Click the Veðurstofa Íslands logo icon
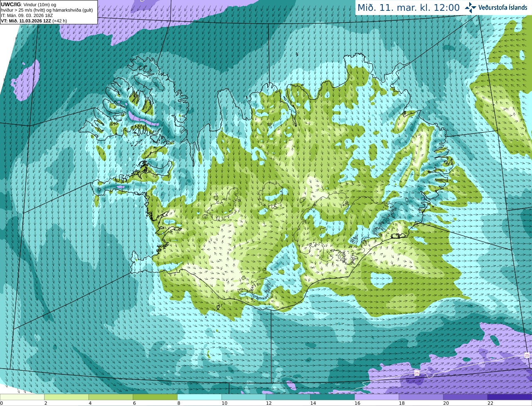The width and height of the screenshot is (532, 406). pos(470,7)
